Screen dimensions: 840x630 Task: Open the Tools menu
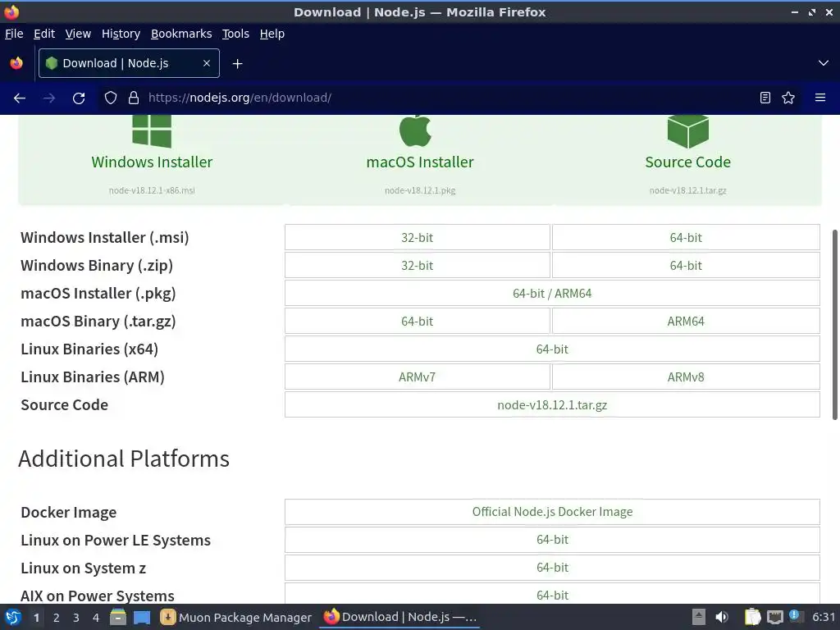point(235,34)
